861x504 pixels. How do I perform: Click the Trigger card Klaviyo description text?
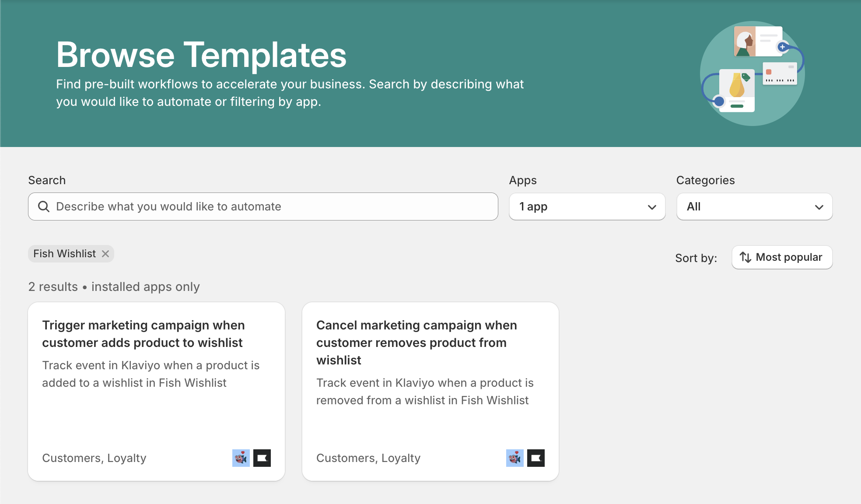tap(150, 374)
